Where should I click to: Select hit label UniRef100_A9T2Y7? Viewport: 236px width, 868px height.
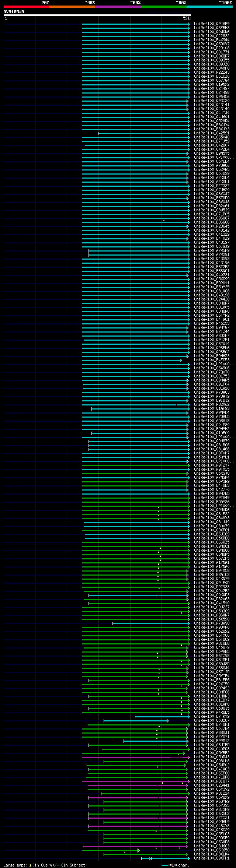212,465
